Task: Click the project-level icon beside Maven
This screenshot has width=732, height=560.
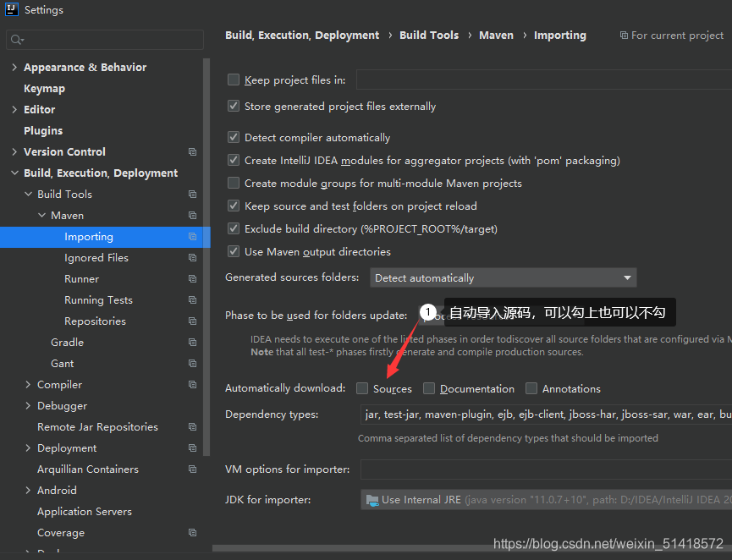Action: click(192, 215)
